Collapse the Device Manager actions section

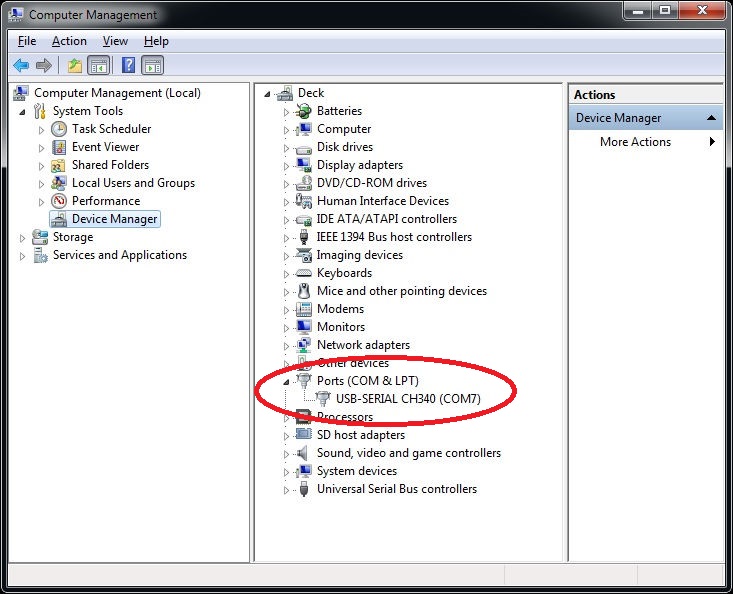coord(711,118)
